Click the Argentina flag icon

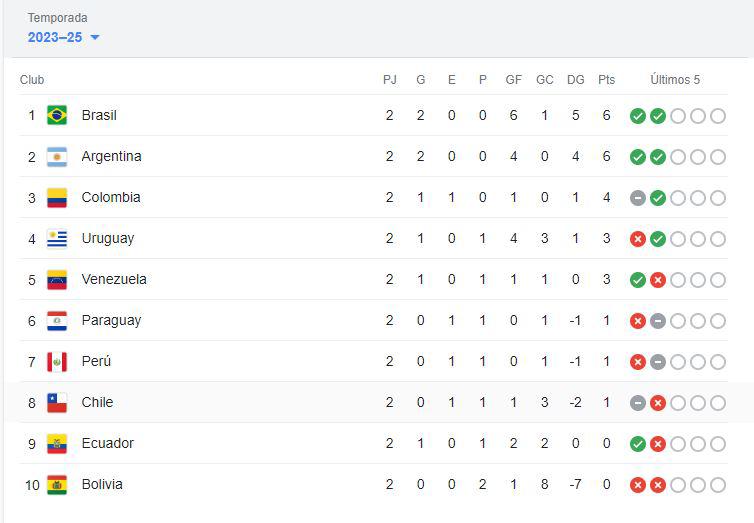(x=57, y=157)
